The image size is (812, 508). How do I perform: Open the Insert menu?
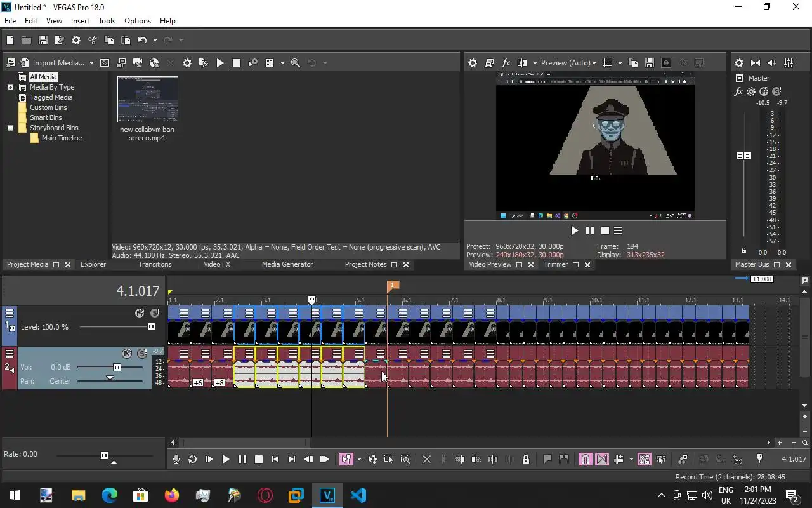tap(80, 21)
